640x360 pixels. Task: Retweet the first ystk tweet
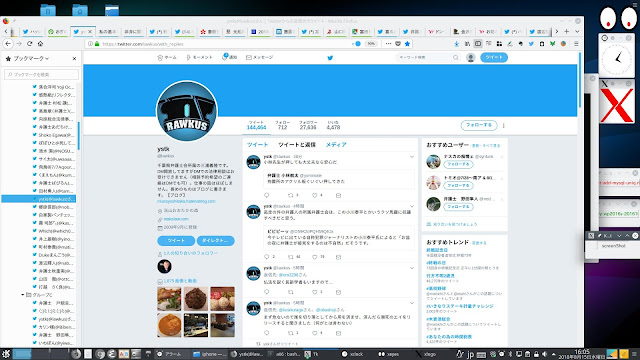coord(291,196)
